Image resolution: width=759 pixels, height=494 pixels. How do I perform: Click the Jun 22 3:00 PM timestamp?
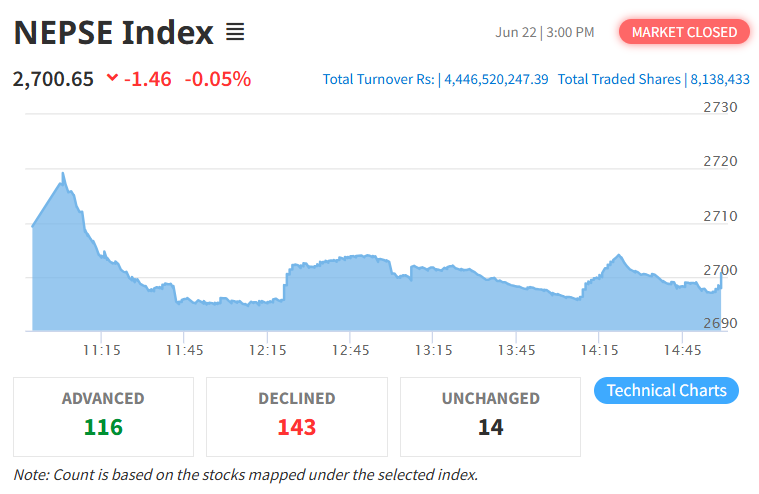point(545,32)
